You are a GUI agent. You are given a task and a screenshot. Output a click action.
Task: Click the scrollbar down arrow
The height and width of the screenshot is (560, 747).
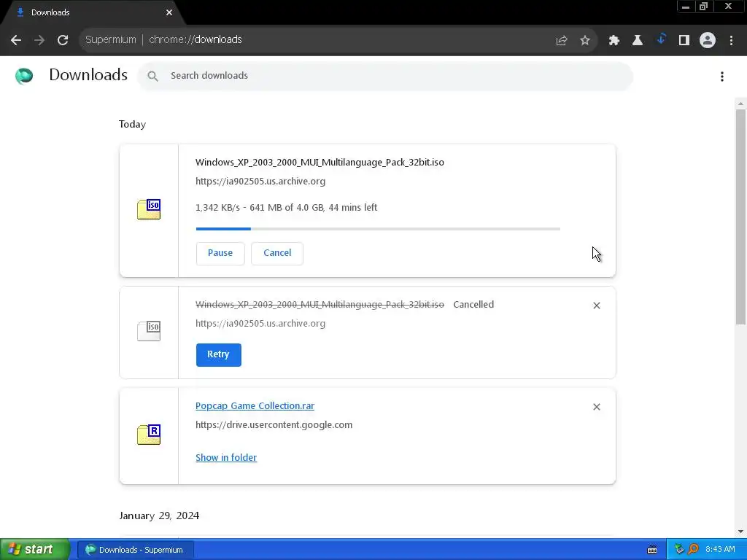740,532
